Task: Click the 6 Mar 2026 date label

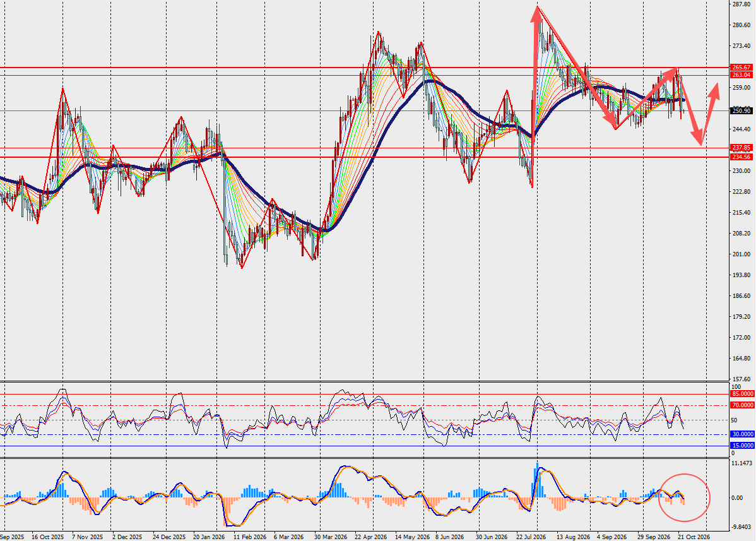Action: tap(288, 537)
